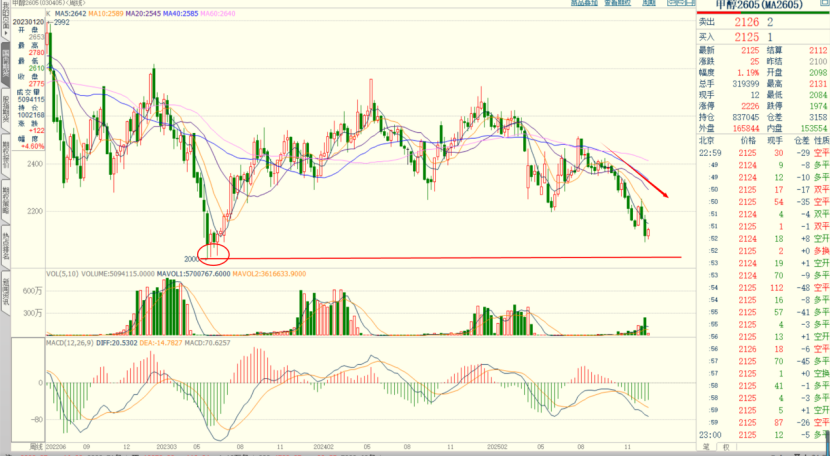The height and width of the screenshot is (456, 830).
Task: Click the +4.60% 幅度 value in data box
Action: (x=33, y=146)
